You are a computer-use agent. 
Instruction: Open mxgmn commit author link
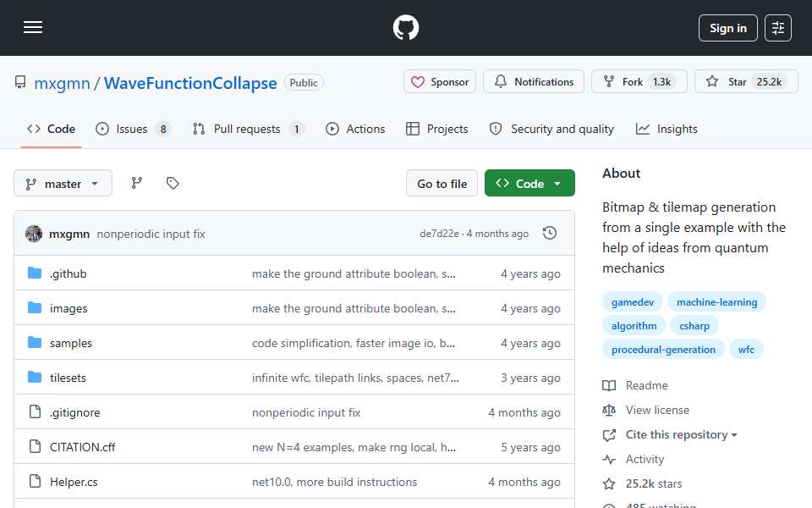(69, 235)
